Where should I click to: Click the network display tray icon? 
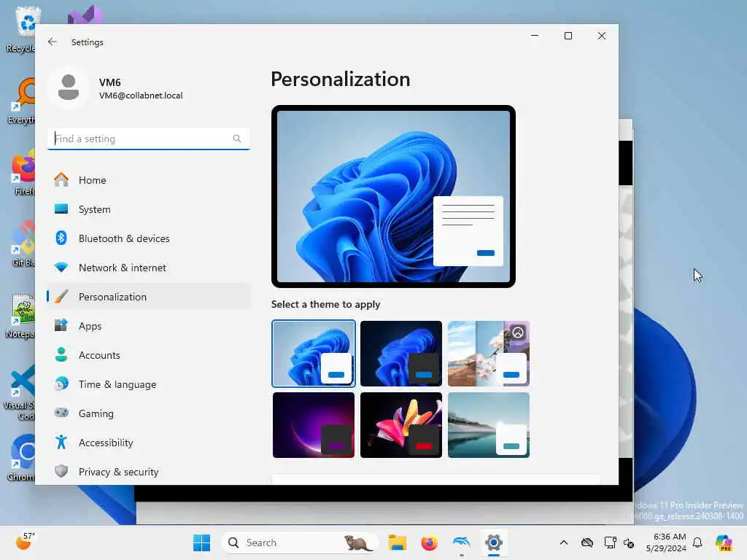[x=610, y=542]
